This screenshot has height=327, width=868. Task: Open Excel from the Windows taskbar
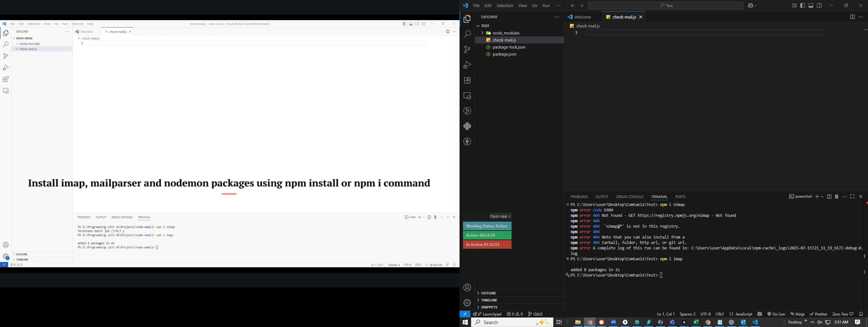click(x=696, y=322)
